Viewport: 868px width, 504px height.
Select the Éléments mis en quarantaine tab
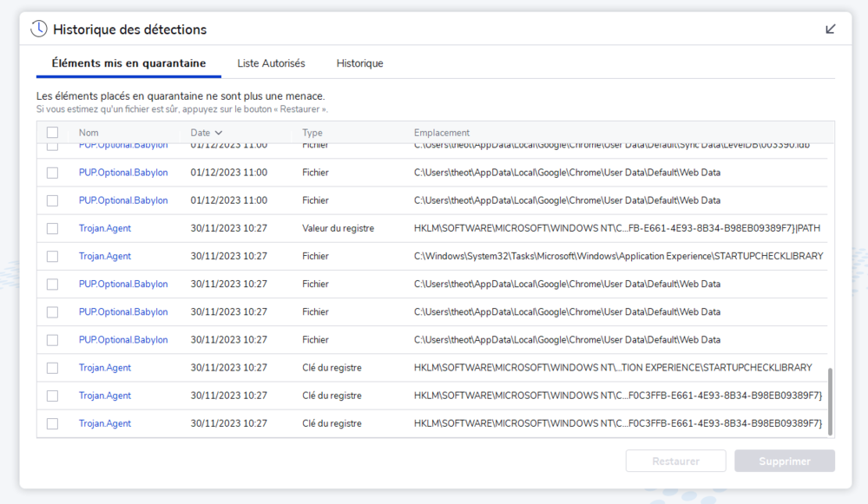(x=128, y=63)
